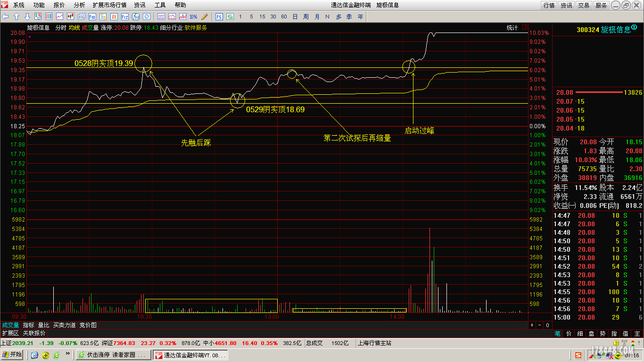Click the minus zoom button below chart
This screenshot has height=362, width=644.
tap(540, 325)
